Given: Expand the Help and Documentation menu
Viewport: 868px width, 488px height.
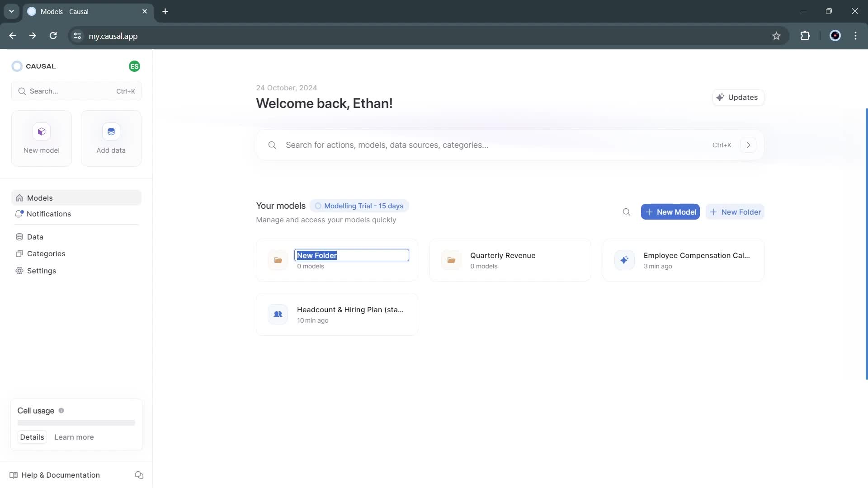Looking at the screenshot, I should click(60, 475).
